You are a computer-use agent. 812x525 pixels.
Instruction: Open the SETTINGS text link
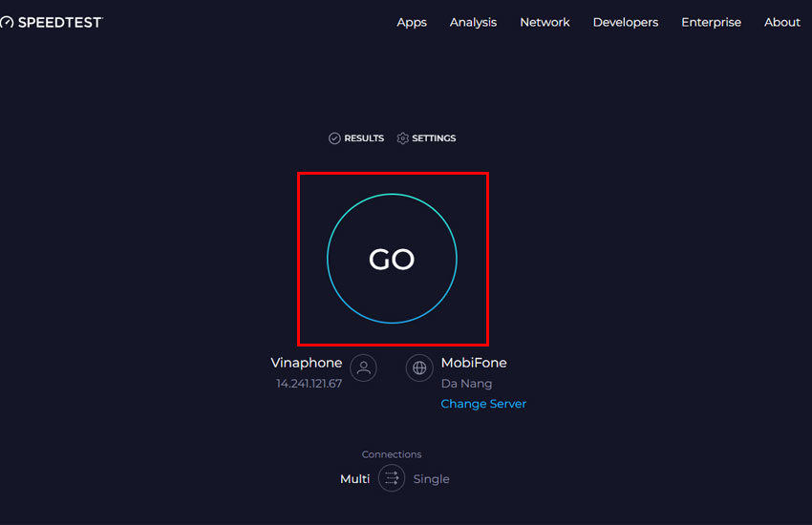point(434,138)
